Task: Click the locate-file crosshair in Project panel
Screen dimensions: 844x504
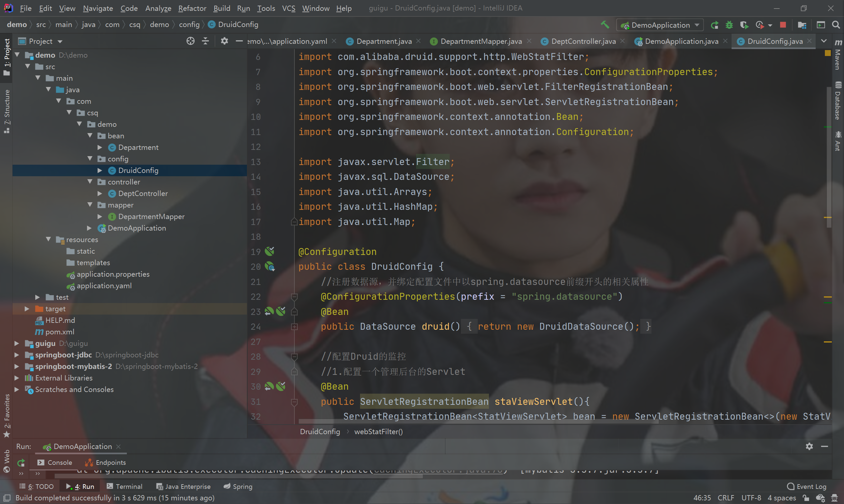Action: pyautogui.click(x=190, y=41)
